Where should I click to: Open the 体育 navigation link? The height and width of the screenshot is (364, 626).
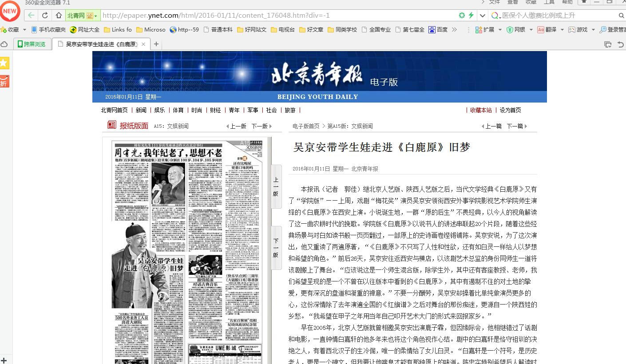pos(178,110)
